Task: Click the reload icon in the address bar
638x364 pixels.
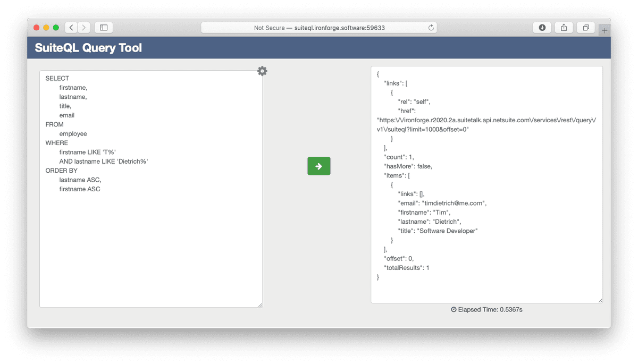Action: (x=431, y=27)
